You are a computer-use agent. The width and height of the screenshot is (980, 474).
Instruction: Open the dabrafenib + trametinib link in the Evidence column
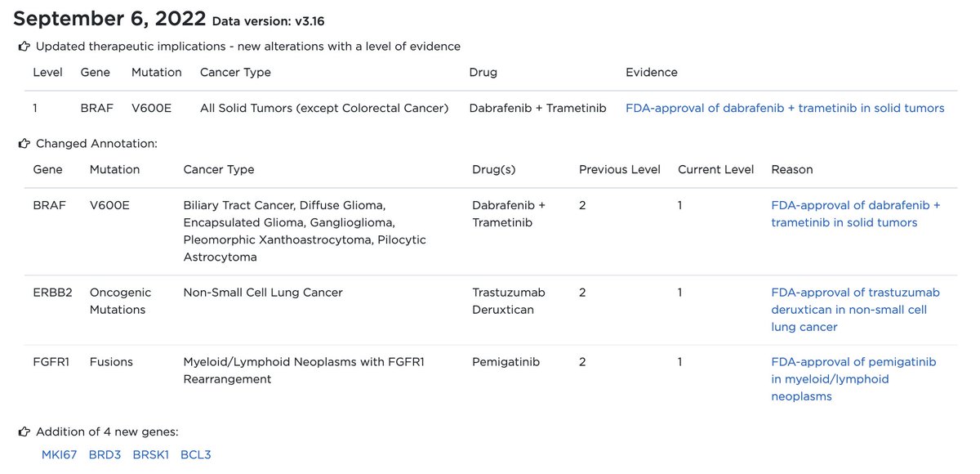(x=785, y=108)
